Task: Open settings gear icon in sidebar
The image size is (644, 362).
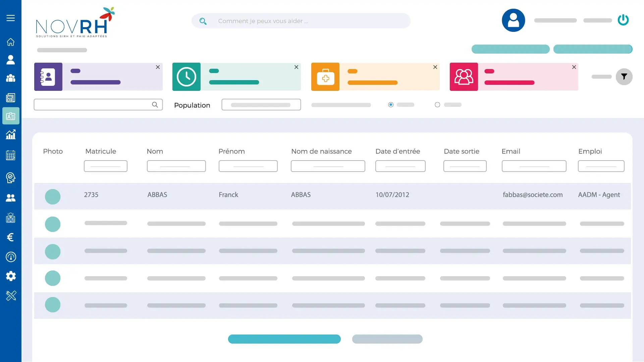Action: 10,276
